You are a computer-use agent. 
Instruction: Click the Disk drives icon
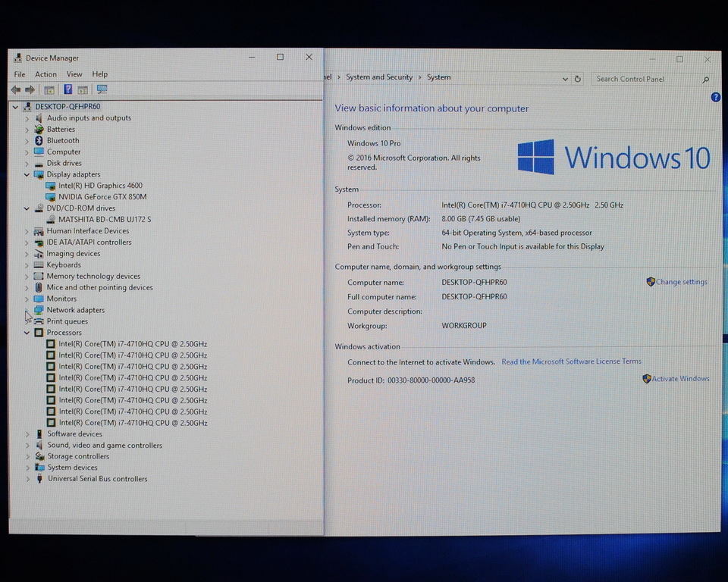coord(39,163)
